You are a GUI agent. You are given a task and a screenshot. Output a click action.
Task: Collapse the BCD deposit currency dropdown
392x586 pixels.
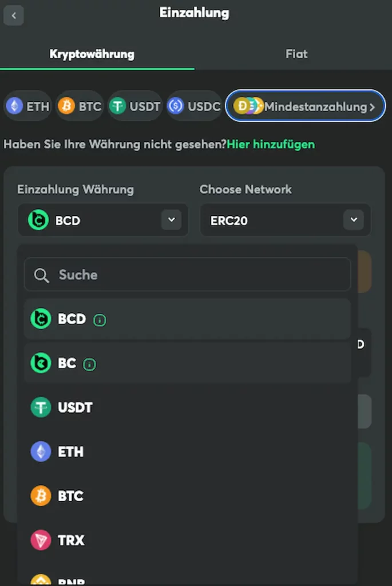point(171,220)
